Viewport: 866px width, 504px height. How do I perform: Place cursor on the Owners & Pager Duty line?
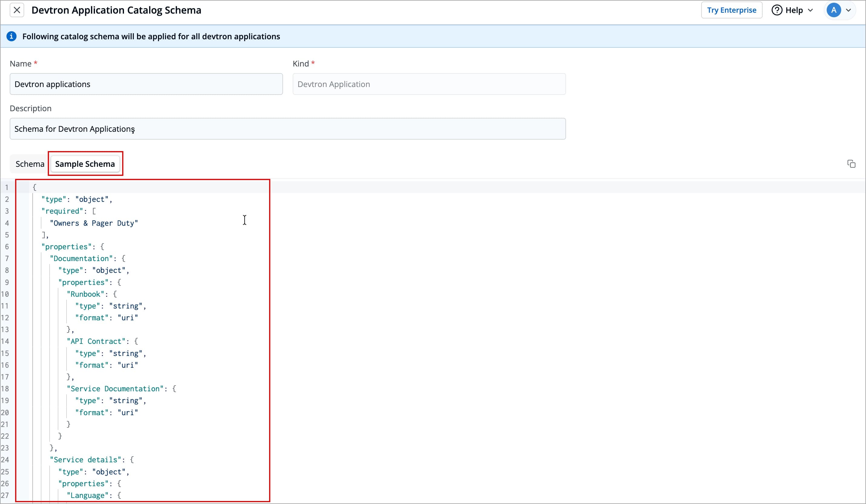click(94, 223)
